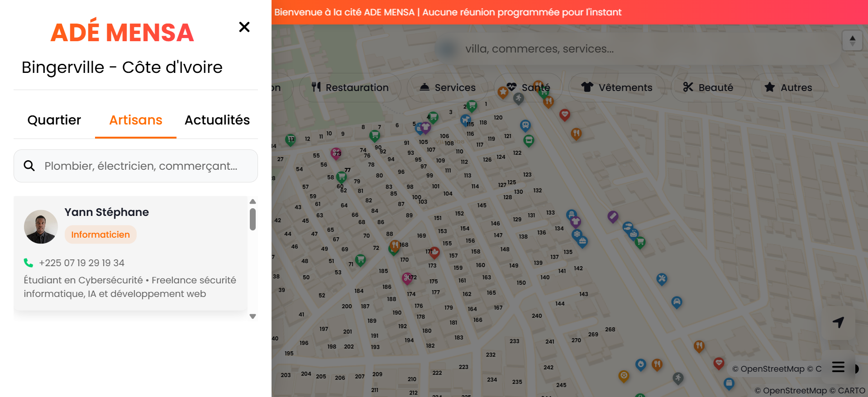Focus the Plombier, électricien search field
868x397 pixels.
click(136, 166)
